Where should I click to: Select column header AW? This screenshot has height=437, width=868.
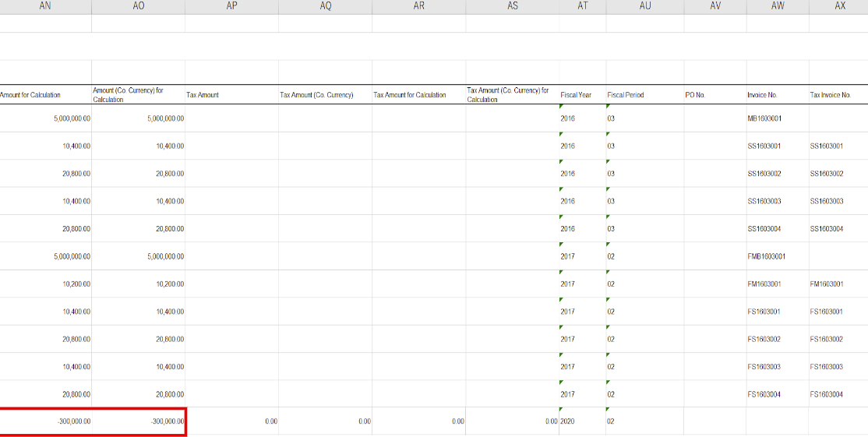click(x=778, y=7)
